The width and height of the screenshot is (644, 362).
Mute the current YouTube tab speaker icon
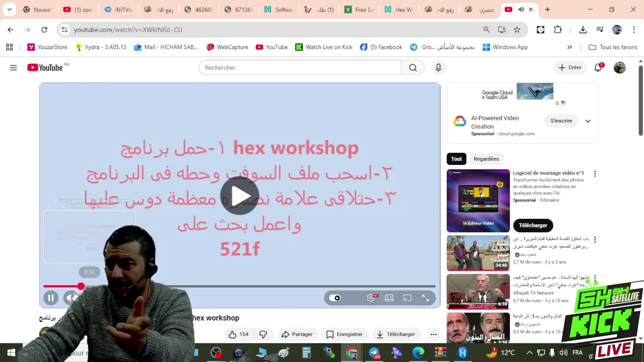(x=521, y=10)
